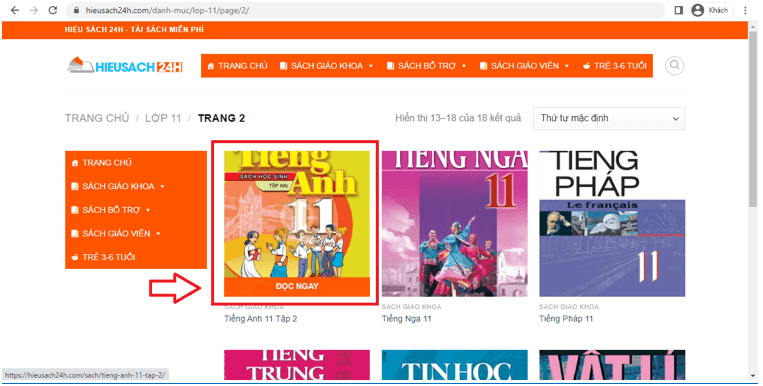763x386 pixels.
Task: Click LỚP 11 breadcrumb link
Action: [163, 118]
